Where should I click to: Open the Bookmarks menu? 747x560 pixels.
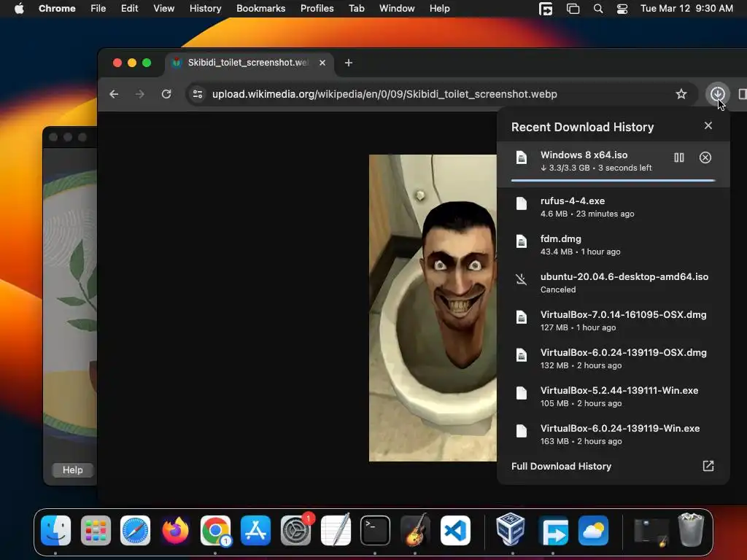(260, 9)
